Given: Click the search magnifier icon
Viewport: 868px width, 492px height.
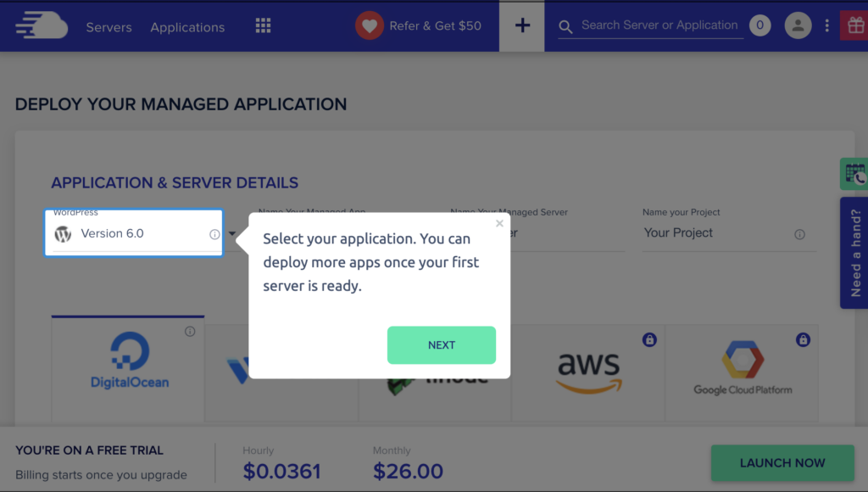Looking at the screenshot, I should pos(565,26).
